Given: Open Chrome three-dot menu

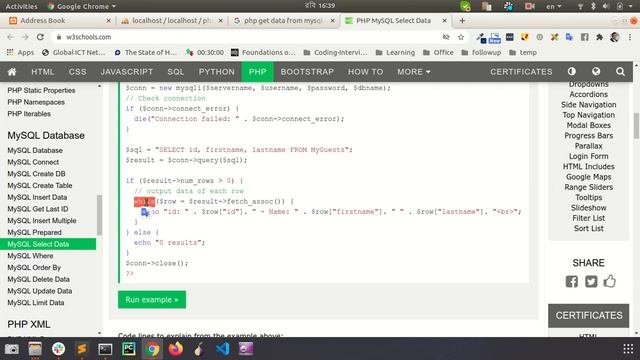Looking at the screenshot, I should [630, 37].
